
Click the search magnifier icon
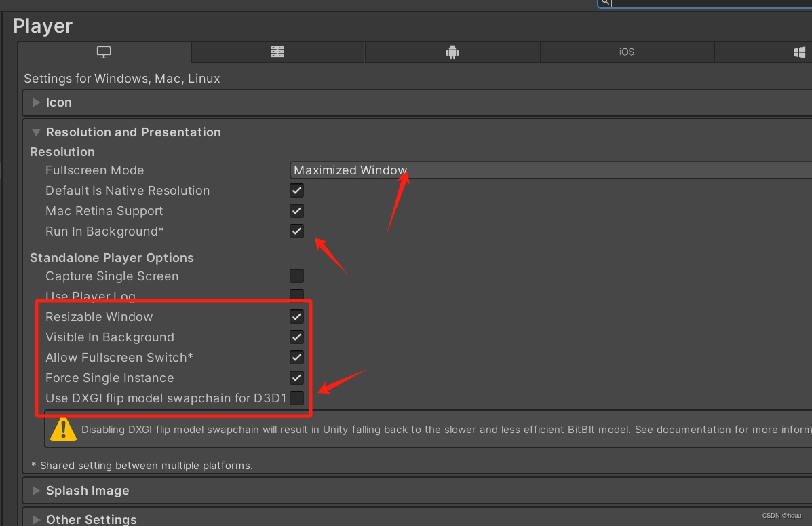point(605,3)
